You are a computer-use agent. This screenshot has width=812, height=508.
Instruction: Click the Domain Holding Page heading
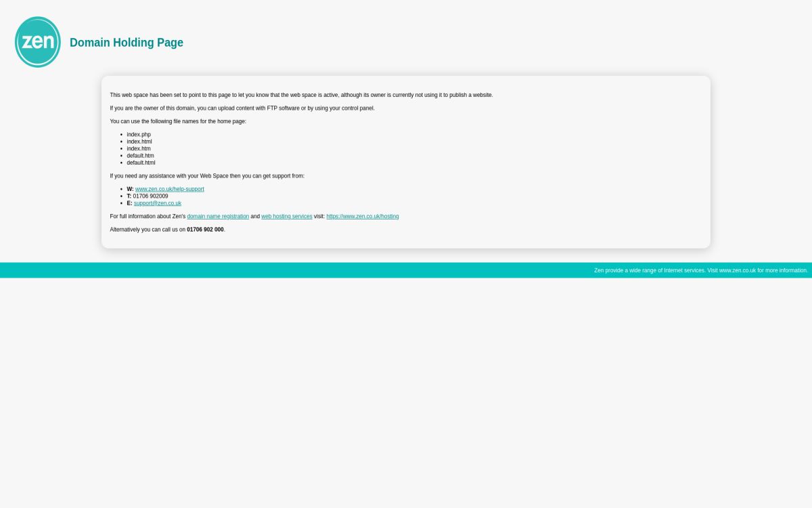coord(127,43)
